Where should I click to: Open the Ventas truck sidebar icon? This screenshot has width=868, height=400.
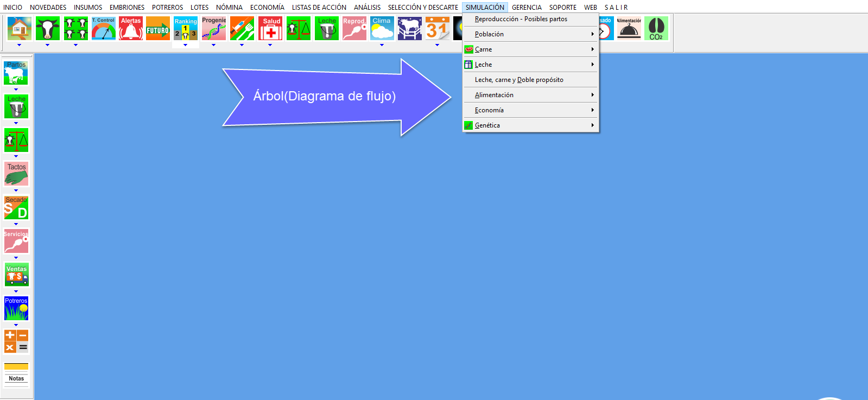tap(16, 275)
